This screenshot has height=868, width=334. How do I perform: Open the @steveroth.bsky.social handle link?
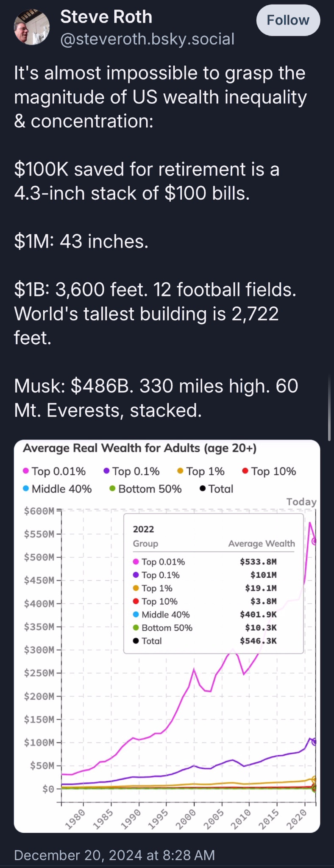[147, 39]
